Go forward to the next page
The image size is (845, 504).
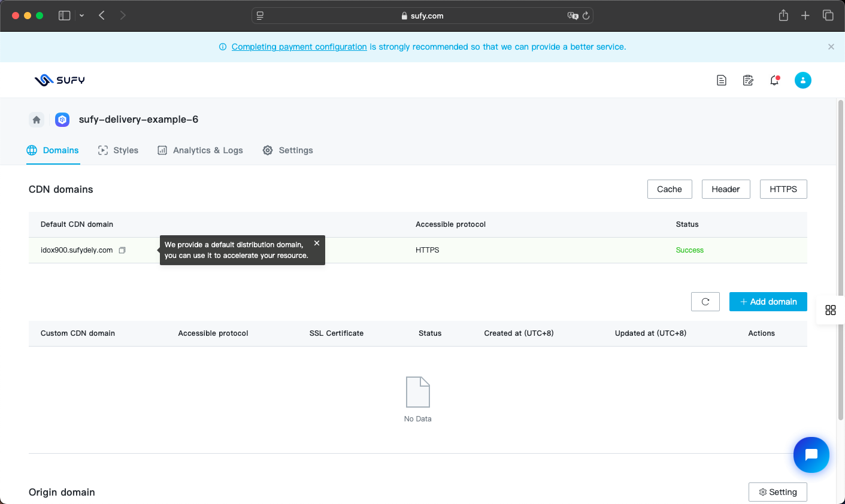click(x=123, y=16)
